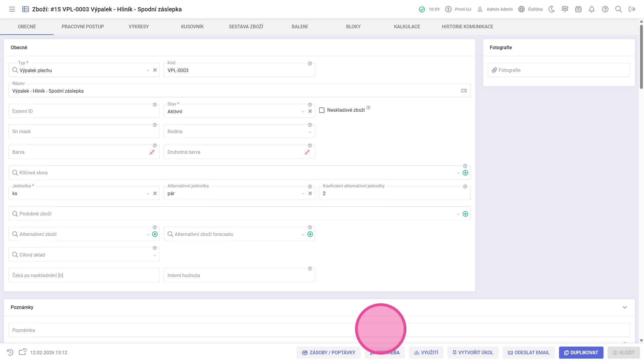Click the logout icon
Image resolution: width=644 pixels, height=362 pixels.
coord(632,9)
